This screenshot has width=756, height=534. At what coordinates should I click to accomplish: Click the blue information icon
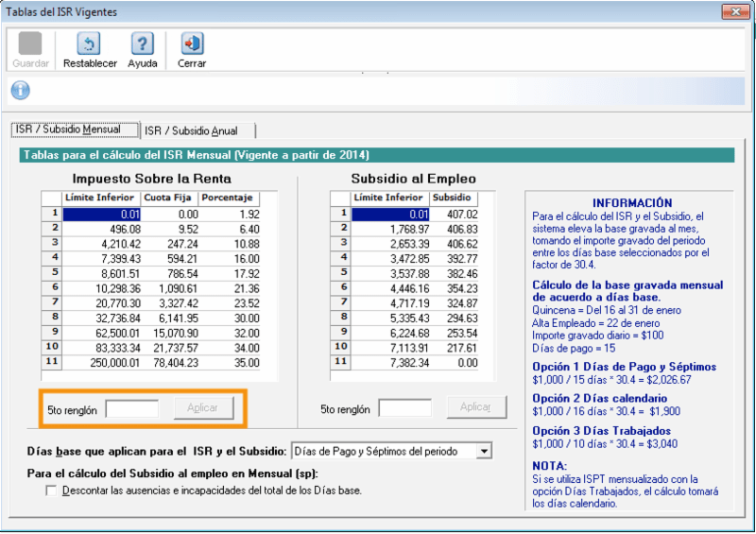click(x=20, y=90)
